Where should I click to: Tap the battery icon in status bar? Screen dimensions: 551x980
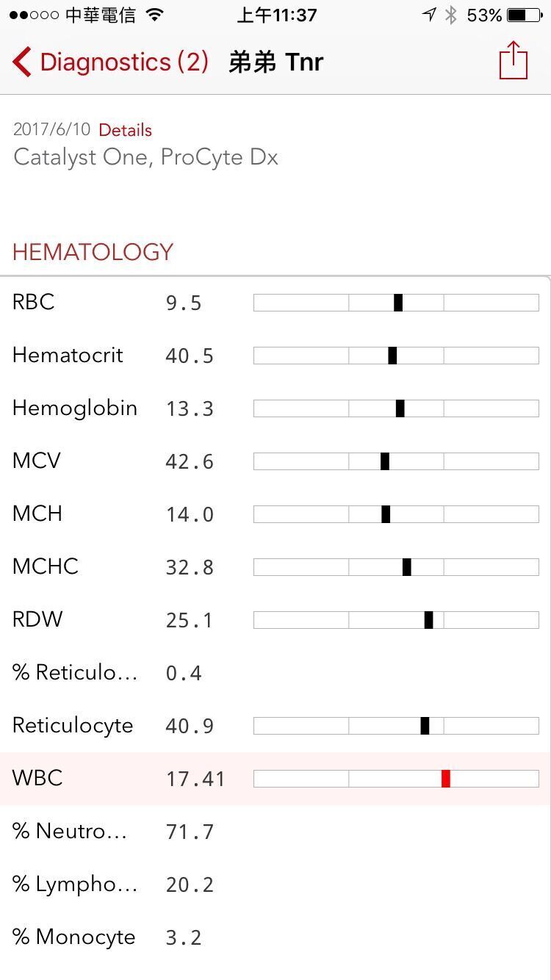(525, 15)
